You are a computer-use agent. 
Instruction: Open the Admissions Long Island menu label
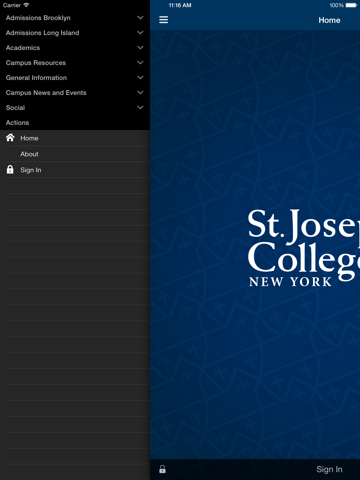[x=42, y=33]
